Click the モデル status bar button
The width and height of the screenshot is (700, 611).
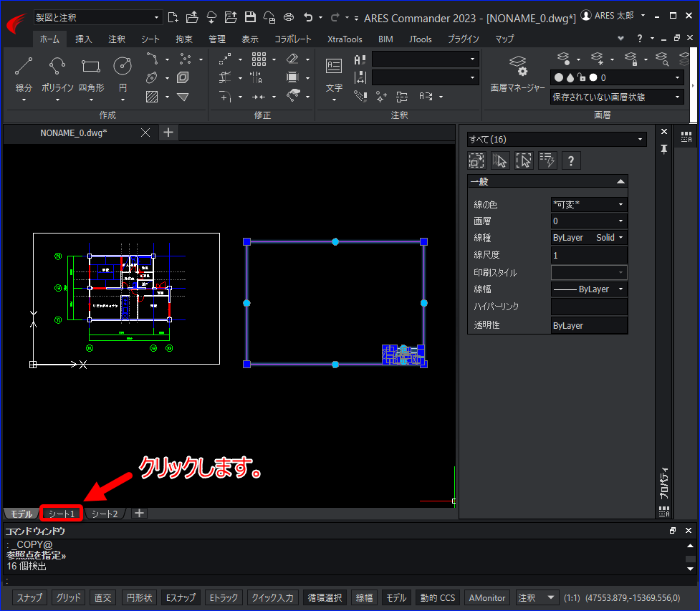[x=396, y=597]
